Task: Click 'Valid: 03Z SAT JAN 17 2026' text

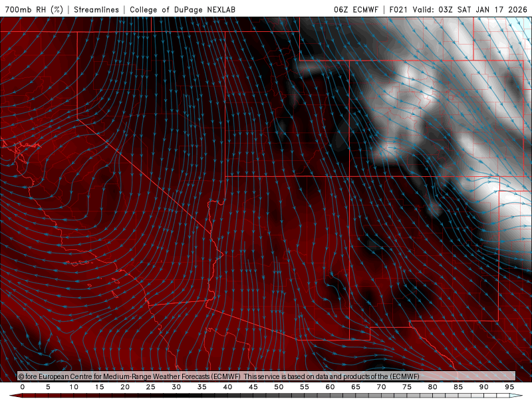Action: pyautogui.click(x=470, y=9)
